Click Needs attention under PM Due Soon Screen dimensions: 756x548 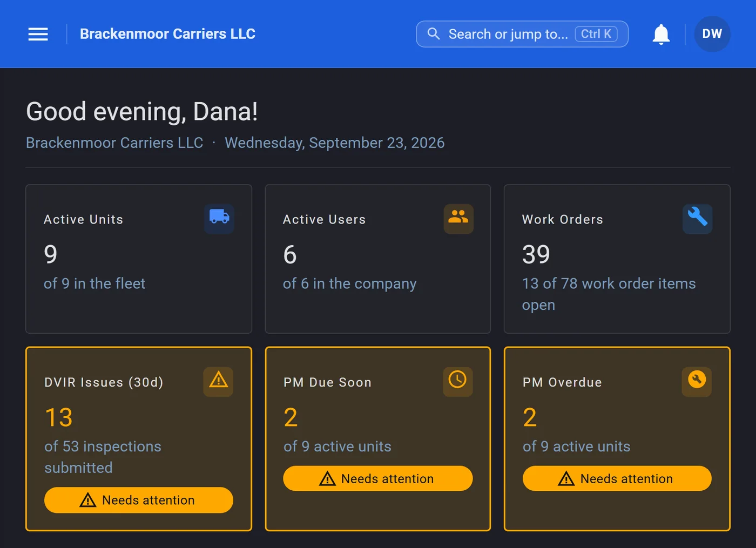[x=378, y=478]
